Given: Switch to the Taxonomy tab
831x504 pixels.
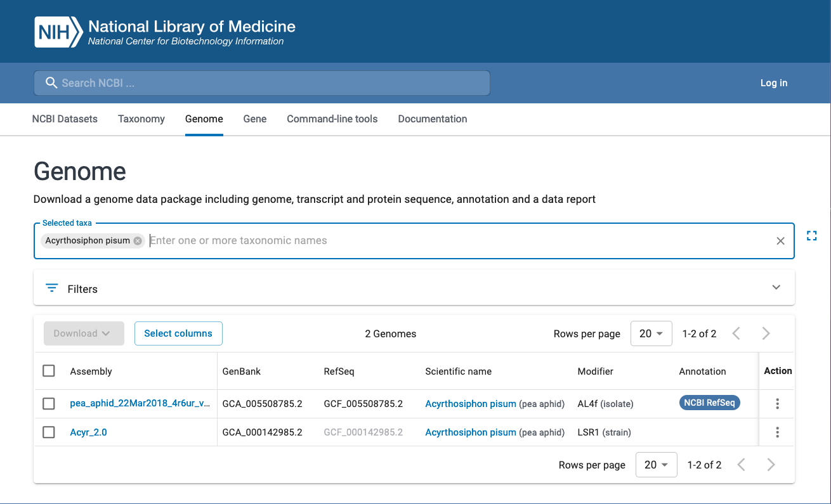Looking at the screenshot, I should tap(141, 119).
